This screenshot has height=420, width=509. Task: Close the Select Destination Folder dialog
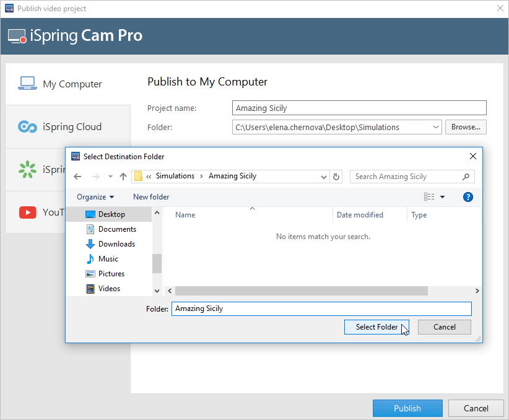point(473,156)
